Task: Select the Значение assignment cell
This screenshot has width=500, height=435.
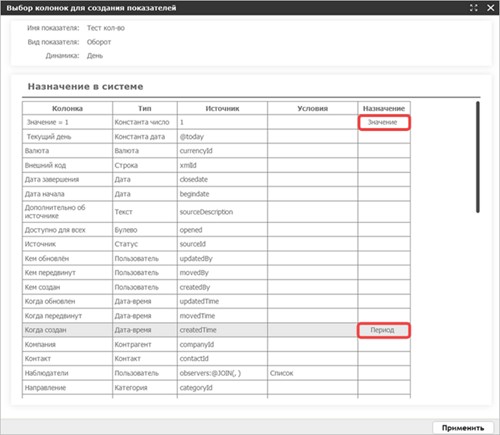Action: point(384,122)
